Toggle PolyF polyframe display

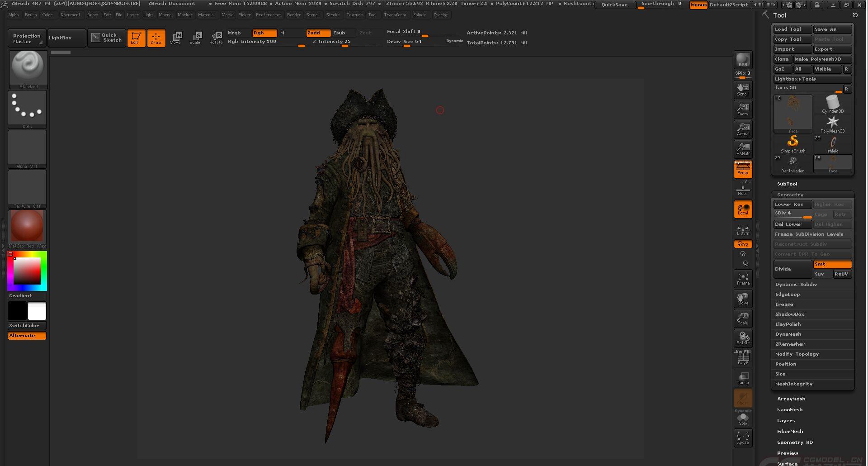click(x=743, y=358)
